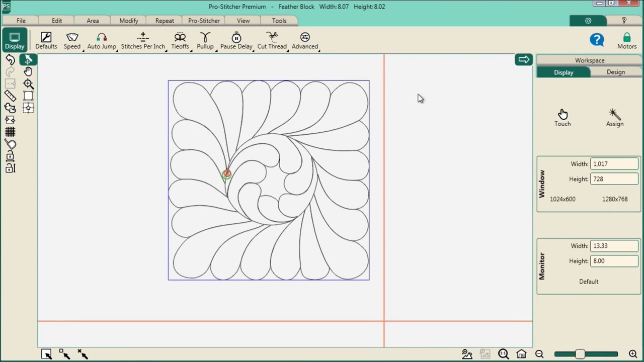Viewport: 644px width, 362px height.
Task: Open the question mark tab
Action: (624, 21)
